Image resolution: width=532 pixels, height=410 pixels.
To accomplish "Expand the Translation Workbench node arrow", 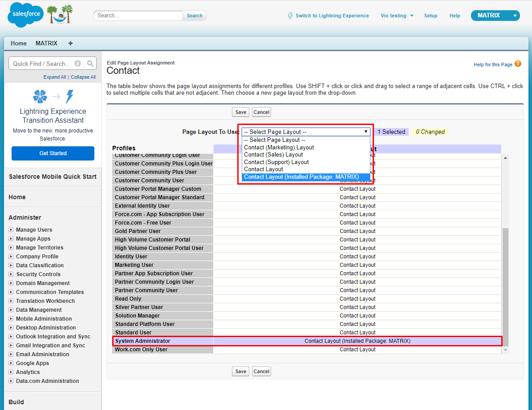I will (11, 301).
